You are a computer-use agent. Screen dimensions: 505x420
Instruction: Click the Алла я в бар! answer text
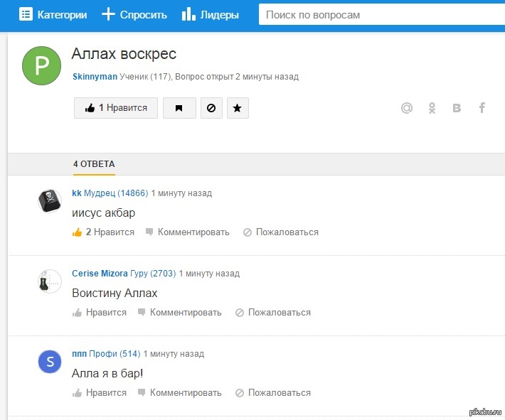click(107, 374)
